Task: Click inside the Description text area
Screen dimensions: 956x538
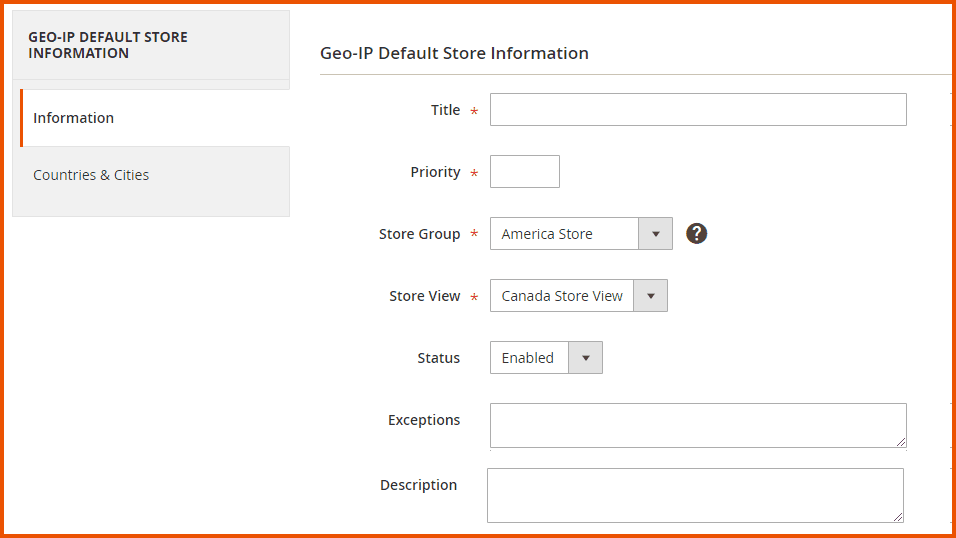Action: pyautogui.click(x=694, y=495)
